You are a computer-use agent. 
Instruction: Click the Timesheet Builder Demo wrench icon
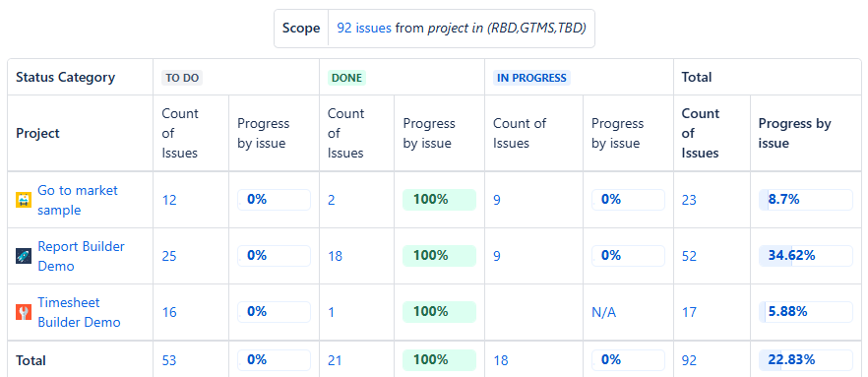pyautogui.click(x=24, y=312)
